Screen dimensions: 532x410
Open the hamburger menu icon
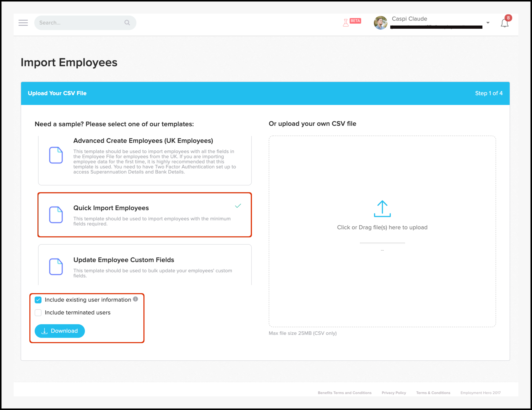pos(23,23)
